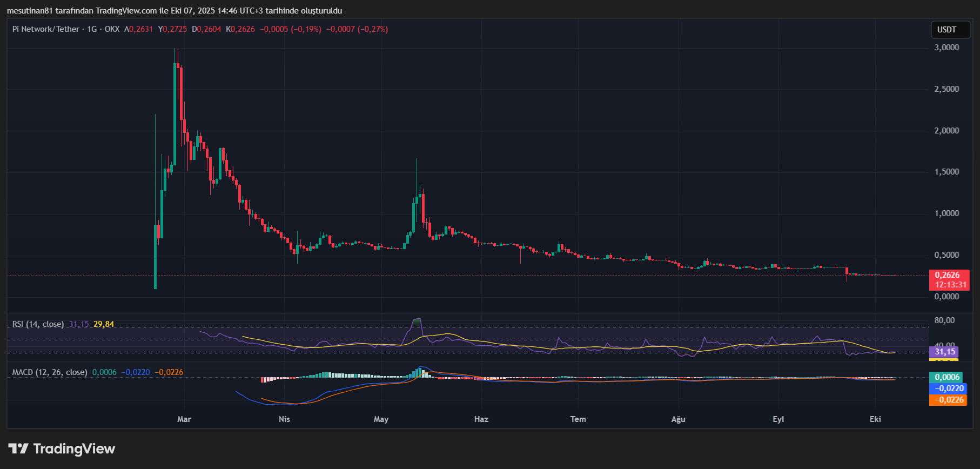
Task: Click the 3,0000 price scale label
Action: 947,48
